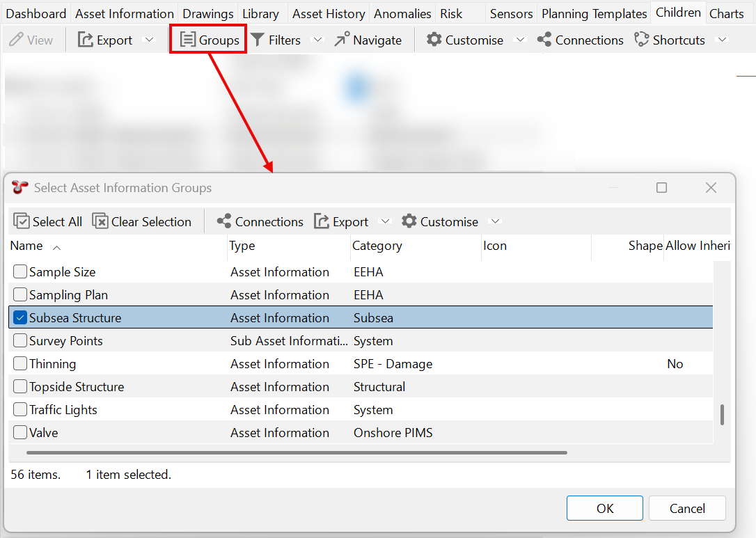Viewport: 756px width, 538px height.
Task: Click the application logo in dialog title bar
Action: pos(19,187)
